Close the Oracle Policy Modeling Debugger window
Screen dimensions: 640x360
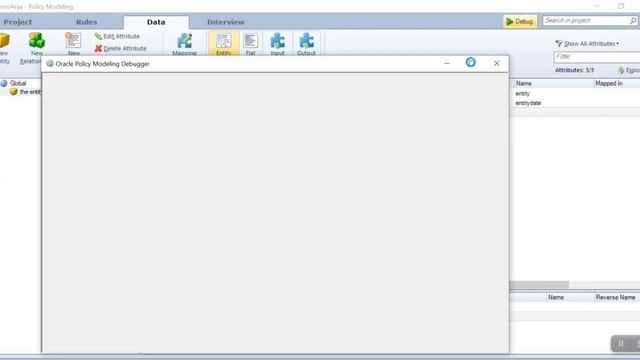[496, 63]
